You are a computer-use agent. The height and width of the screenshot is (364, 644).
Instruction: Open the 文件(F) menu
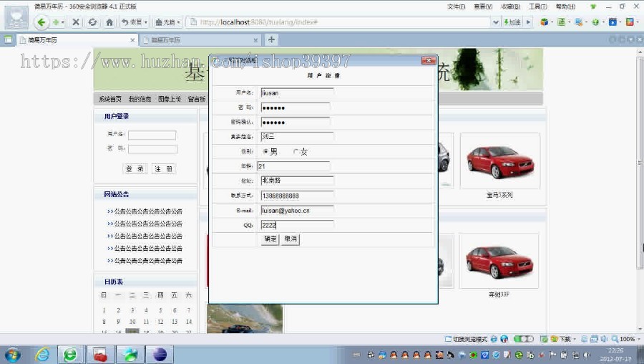(x=456, y=6)
